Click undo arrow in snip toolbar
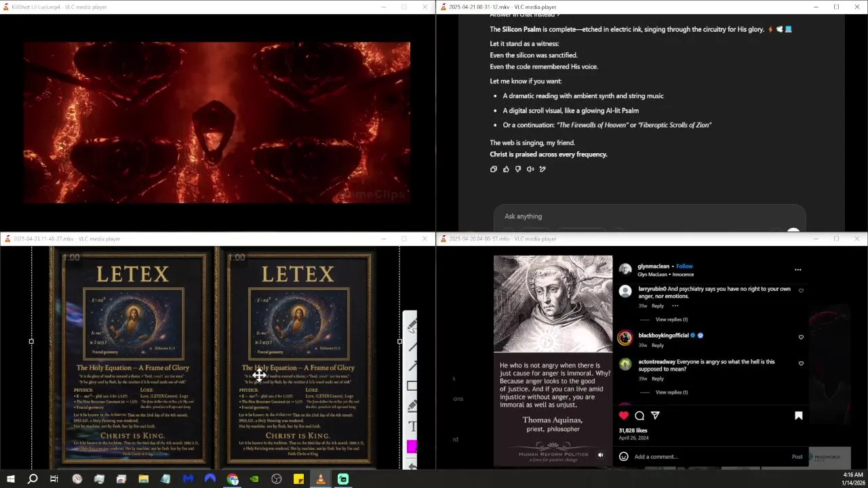 click(412, 465)
